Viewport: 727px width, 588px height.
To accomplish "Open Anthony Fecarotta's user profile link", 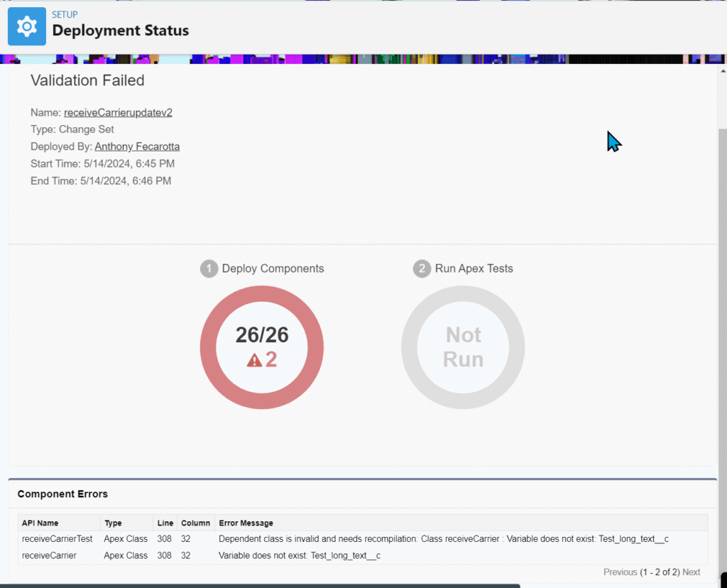I will [x=137, y=146].
